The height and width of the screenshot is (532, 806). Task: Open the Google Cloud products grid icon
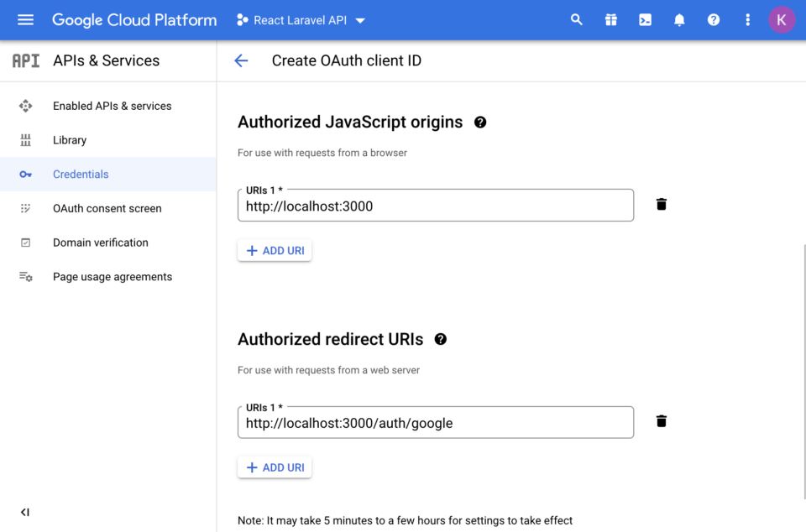611,19
